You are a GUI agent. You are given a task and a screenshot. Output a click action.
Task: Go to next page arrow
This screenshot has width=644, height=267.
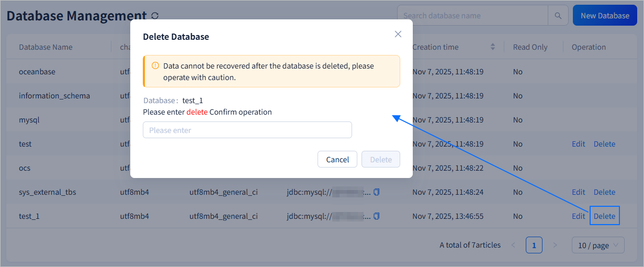coord(555,245)
